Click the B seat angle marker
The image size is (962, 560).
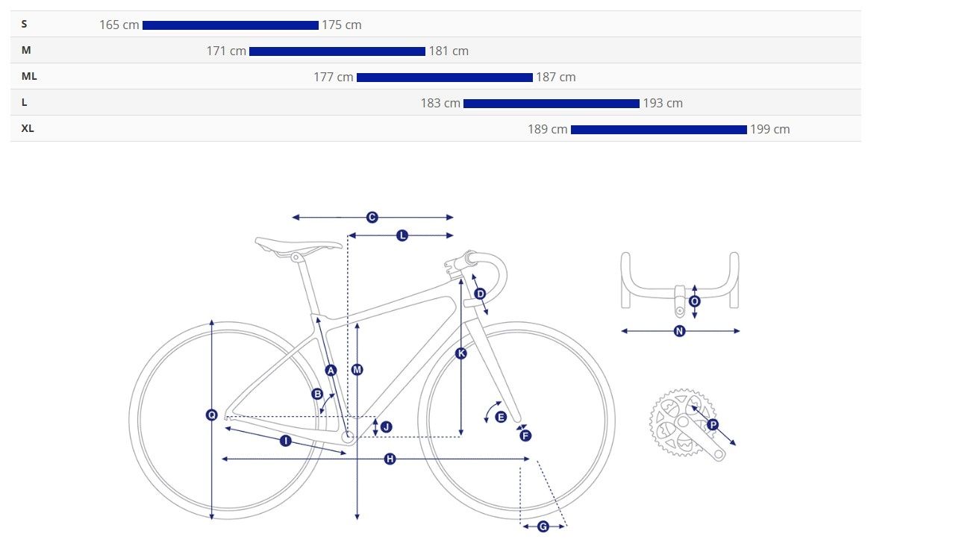316,394
